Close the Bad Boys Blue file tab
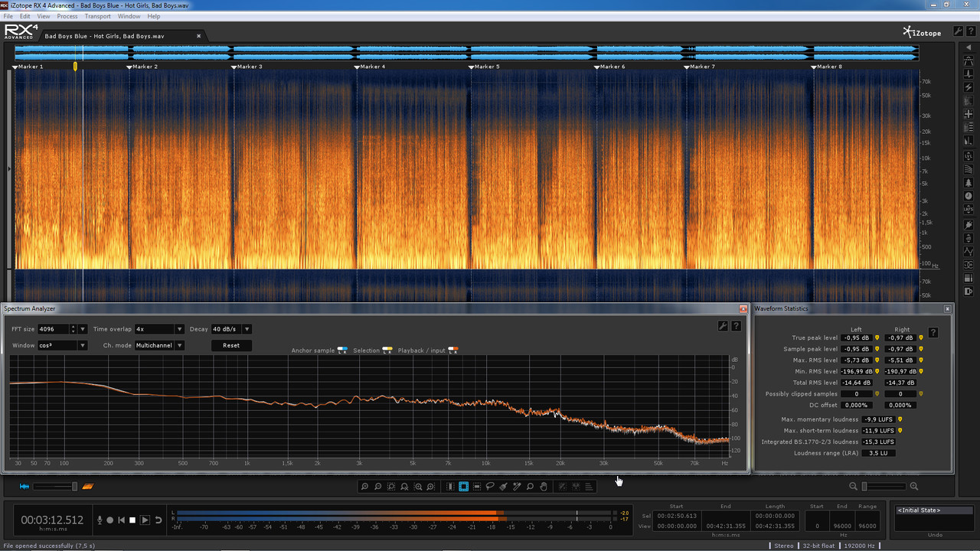 (198, 36)
